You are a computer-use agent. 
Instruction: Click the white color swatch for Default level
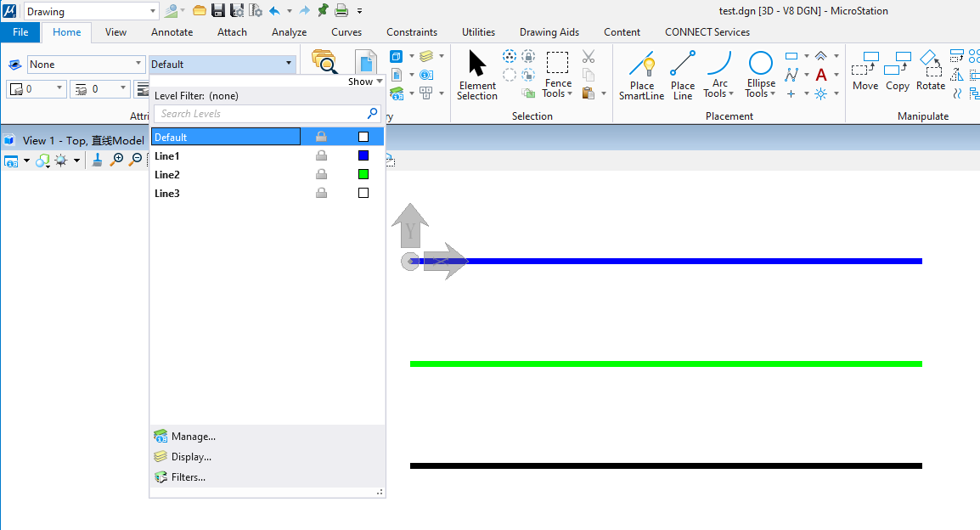tap(363, 137)
